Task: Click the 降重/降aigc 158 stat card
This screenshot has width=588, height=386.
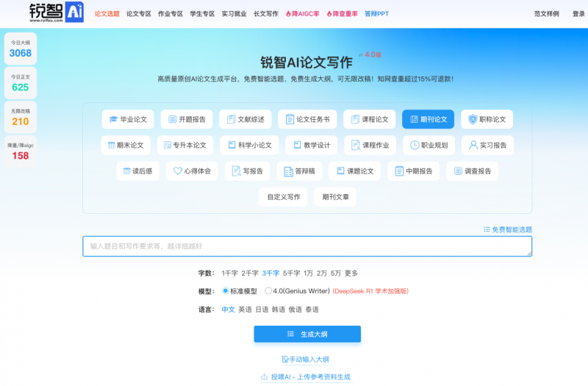Action: pyautogui.click(x=21, y=151)
